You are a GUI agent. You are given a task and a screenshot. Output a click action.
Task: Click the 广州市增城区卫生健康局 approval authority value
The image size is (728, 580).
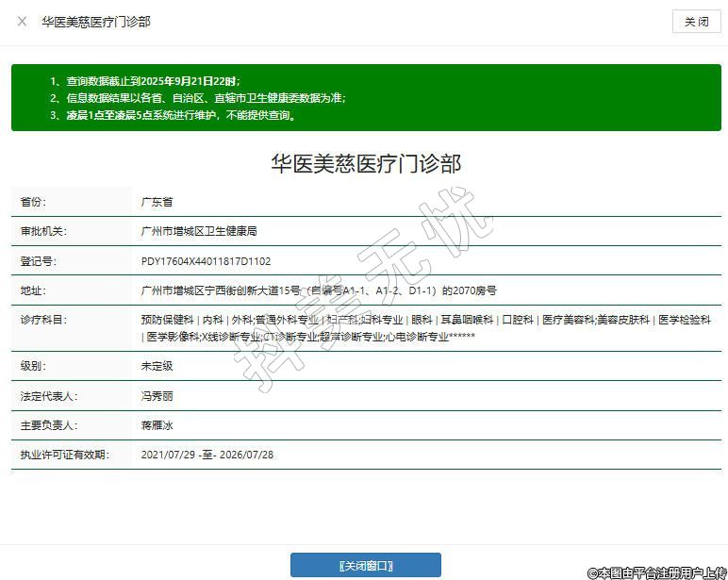click(199, 231)
